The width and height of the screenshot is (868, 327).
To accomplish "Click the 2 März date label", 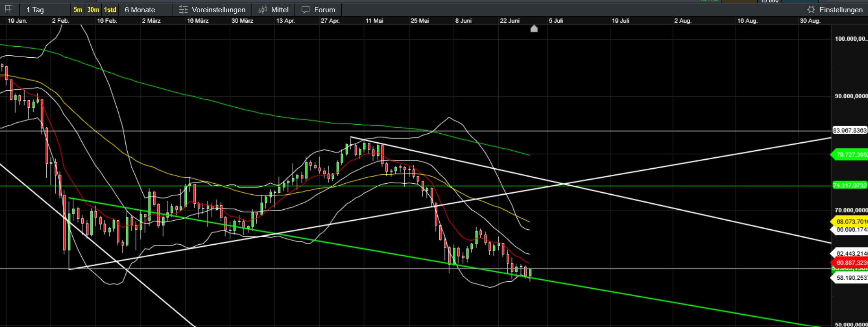I will click(x=151, y=21).
